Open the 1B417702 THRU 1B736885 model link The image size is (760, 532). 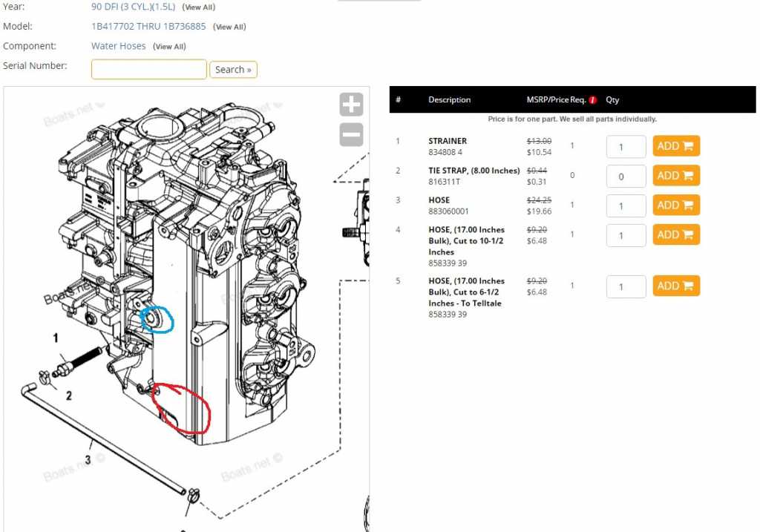tap(148, 27)
